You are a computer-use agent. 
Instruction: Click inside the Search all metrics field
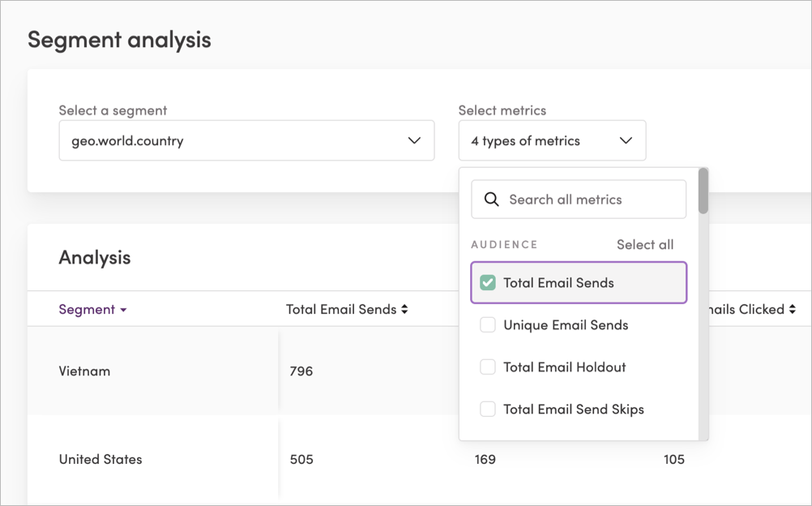pyautogui.click(x=579, y=199)
